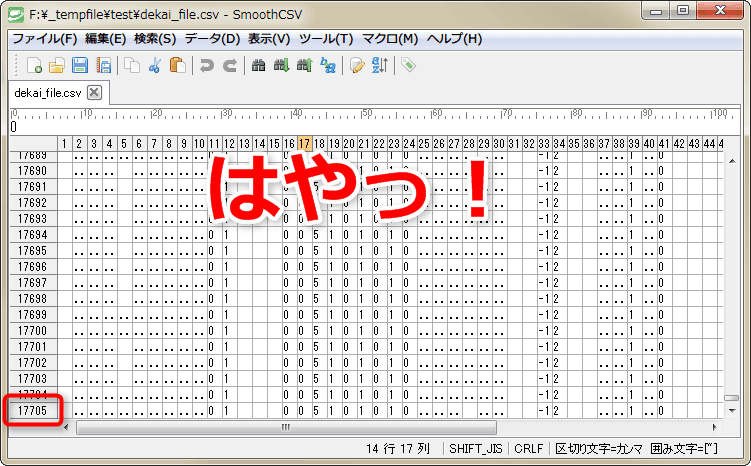751x466 pixels.
Task: Open Find with the binoculars icon
Action: tap(259, 65)
